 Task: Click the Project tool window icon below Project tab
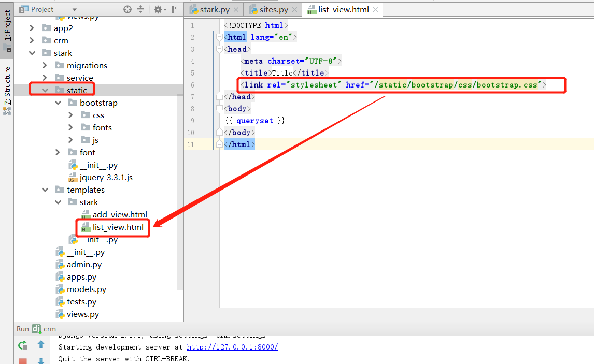(7, 48)
